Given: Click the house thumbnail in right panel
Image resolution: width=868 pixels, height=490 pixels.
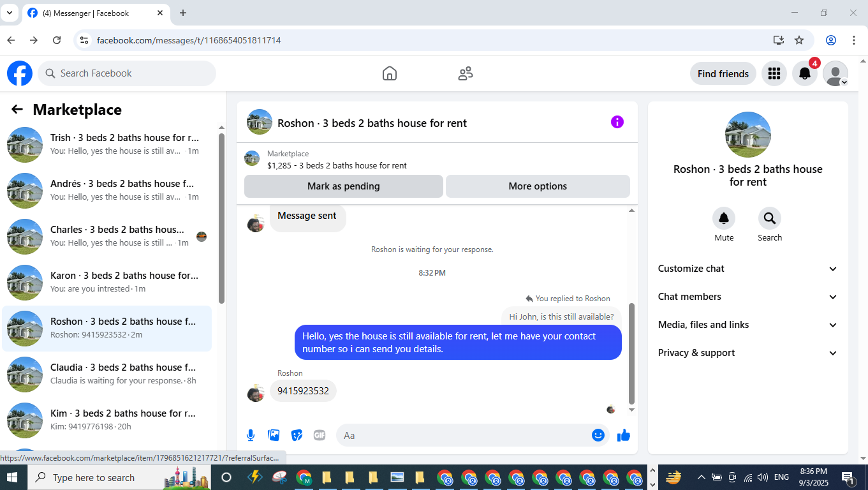Looking at the screenshot, I should click(748, 135).
